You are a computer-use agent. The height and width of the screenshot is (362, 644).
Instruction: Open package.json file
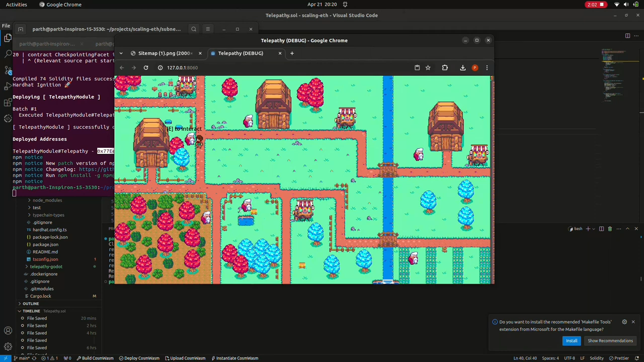[x=45, y=244]
